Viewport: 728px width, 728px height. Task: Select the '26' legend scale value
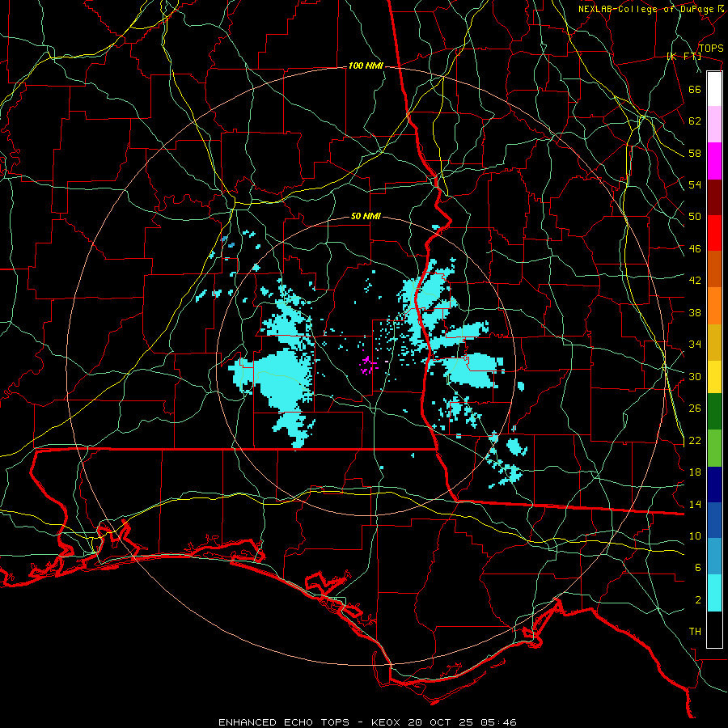(x=695, y=408)
